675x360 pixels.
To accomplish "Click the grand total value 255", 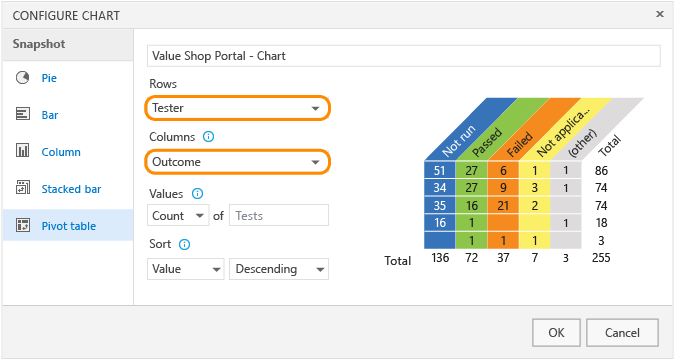I will (601, 258).
